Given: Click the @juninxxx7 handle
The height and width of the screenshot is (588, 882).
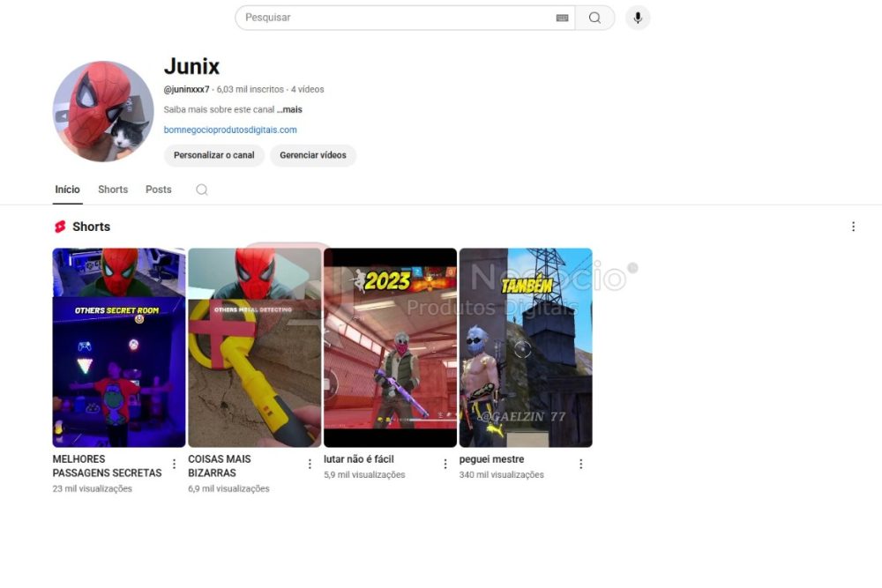Looking at the screenshot, I should (186, 89).
